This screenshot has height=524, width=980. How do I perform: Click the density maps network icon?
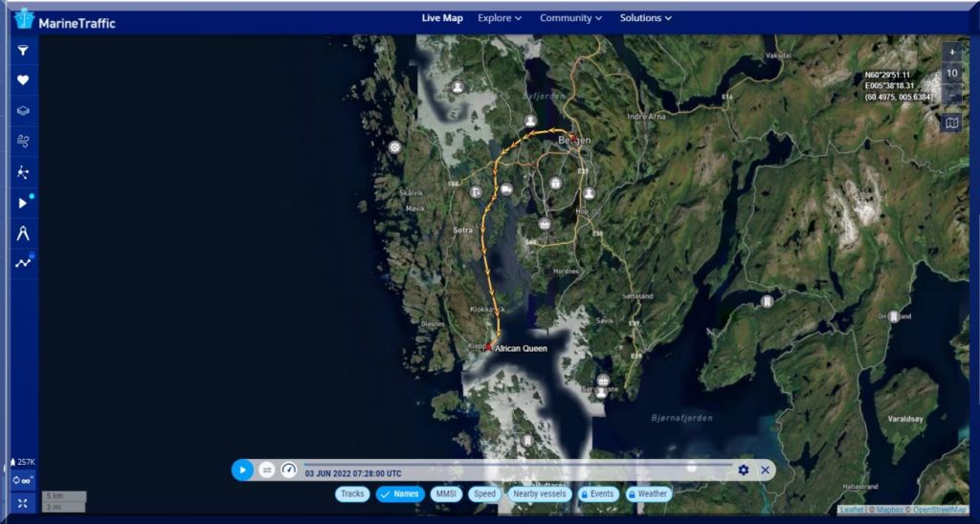click(24, 172)
